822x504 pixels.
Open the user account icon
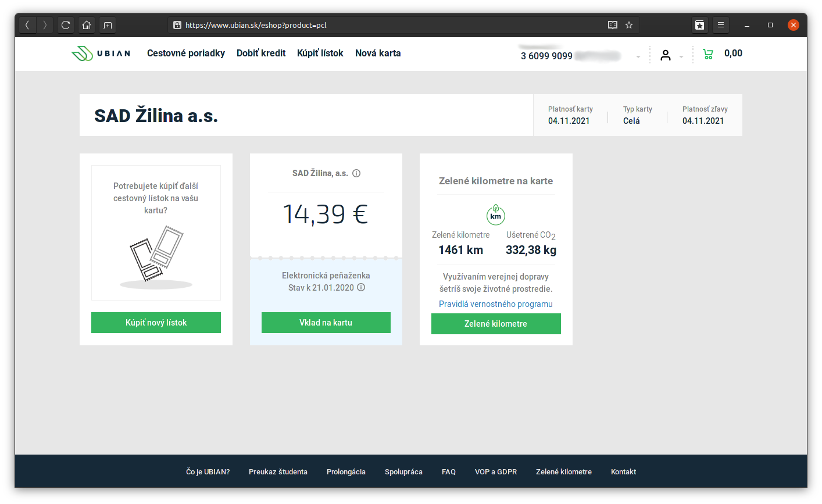(666, 55)
